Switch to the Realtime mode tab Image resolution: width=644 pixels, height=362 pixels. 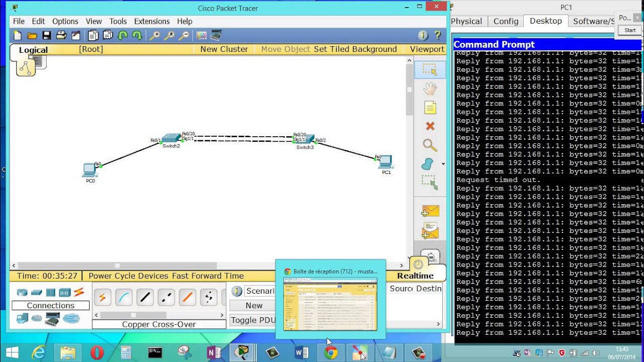415,276
